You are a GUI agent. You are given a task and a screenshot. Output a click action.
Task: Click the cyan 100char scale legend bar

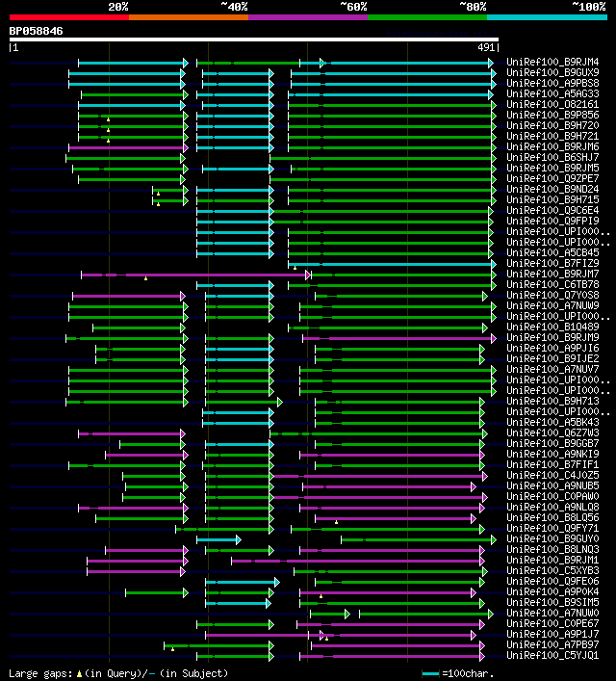[430, 674]
